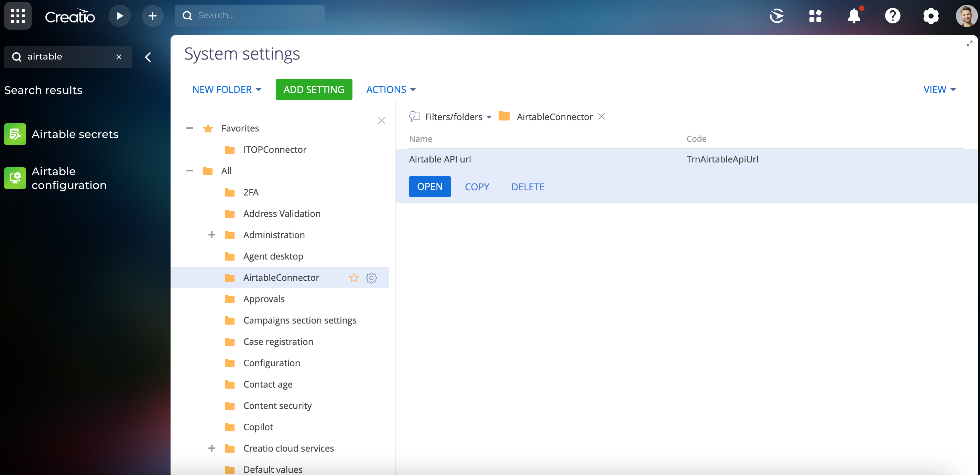This screenshot has width=980, height=475.
Task: Open the help question mark icon
Action: 893,15
